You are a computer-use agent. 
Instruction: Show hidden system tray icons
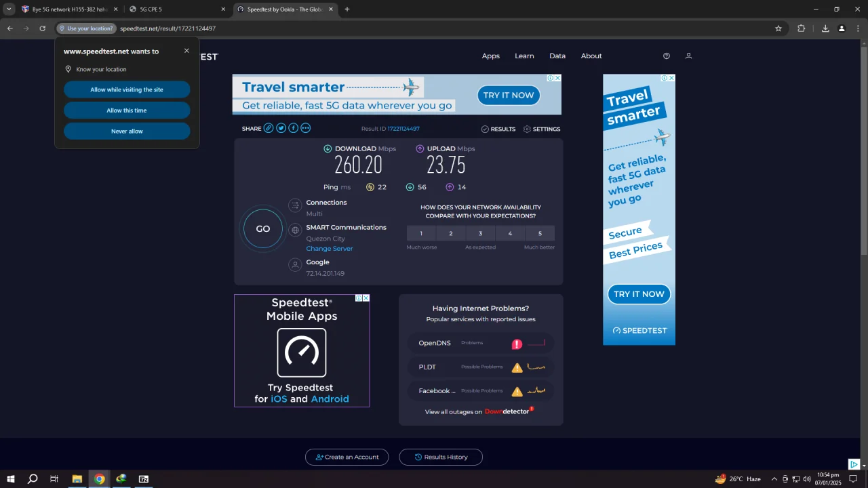pyautogui.click(x=774, y=479)
